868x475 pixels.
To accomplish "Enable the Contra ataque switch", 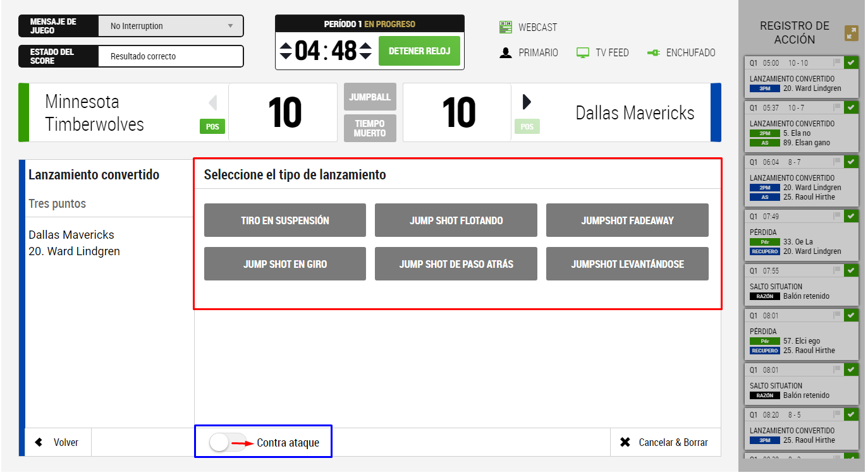I will (228, 443).
